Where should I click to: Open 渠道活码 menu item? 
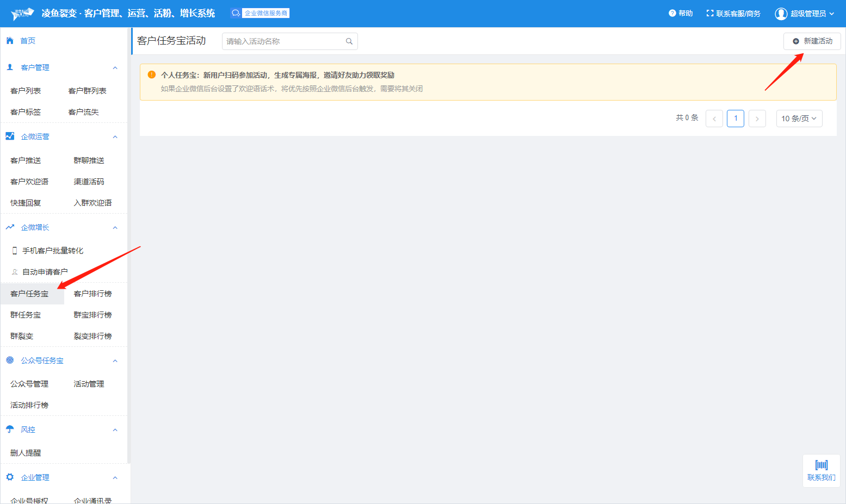tap(89, 182)
